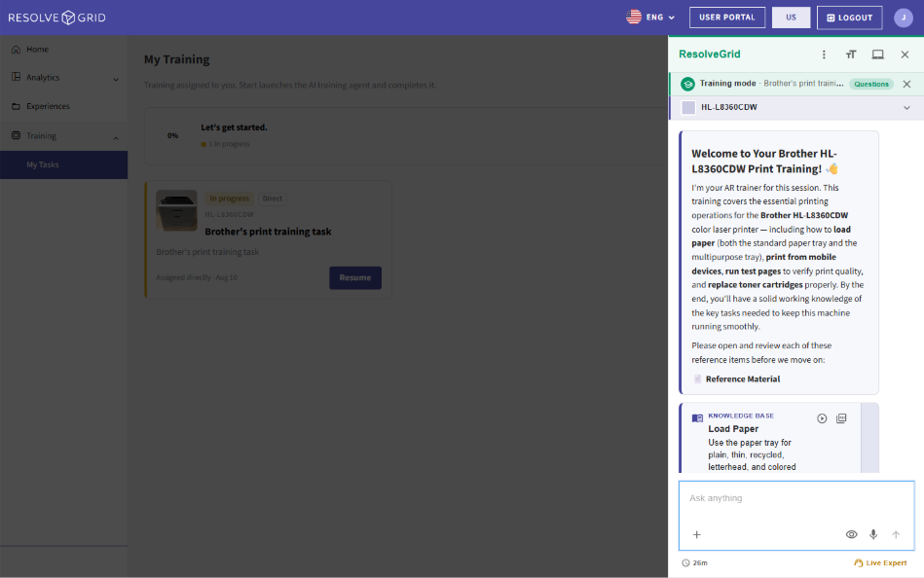Click the US flag language icon
The height and width of the screenshot is (578, 924).
[634, 18]
